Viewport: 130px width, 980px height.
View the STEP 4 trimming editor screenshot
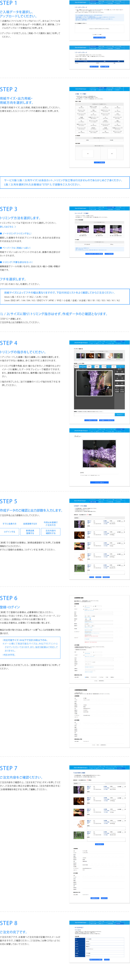[100, 382]
